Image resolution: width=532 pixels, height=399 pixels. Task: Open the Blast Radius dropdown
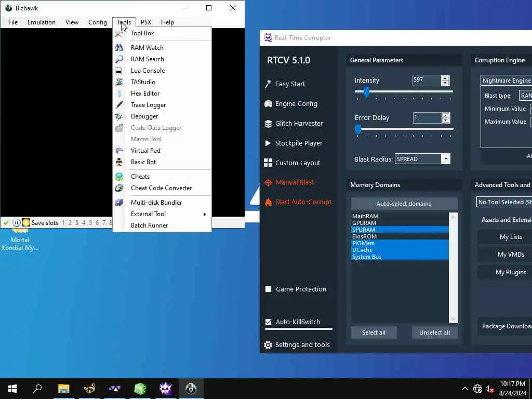click(422, 159)
